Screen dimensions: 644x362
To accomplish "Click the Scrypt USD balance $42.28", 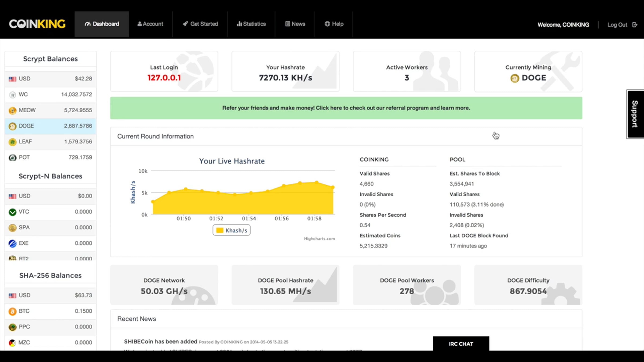I will pos(83,79).
